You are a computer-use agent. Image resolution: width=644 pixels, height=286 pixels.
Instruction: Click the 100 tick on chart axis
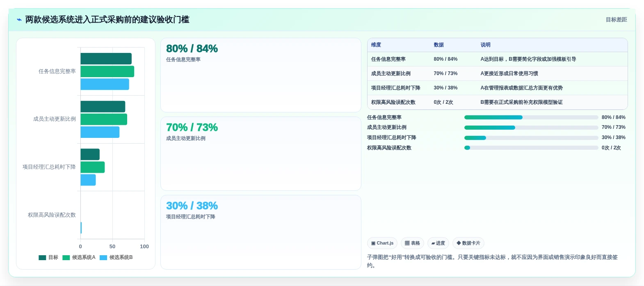click(x=144, y=247)
